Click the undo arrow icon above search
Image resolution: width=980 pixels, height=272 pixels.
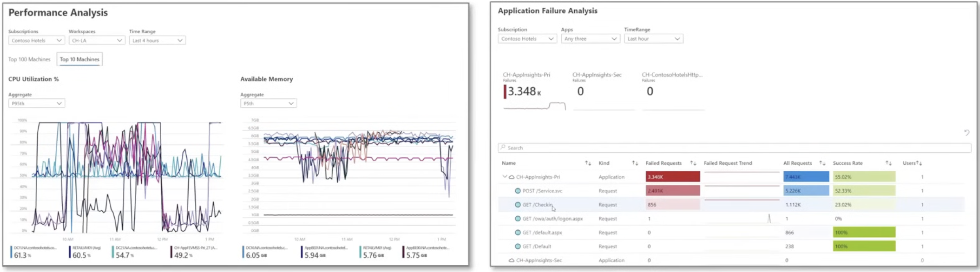pyautogui.click(x=966, y=133)
